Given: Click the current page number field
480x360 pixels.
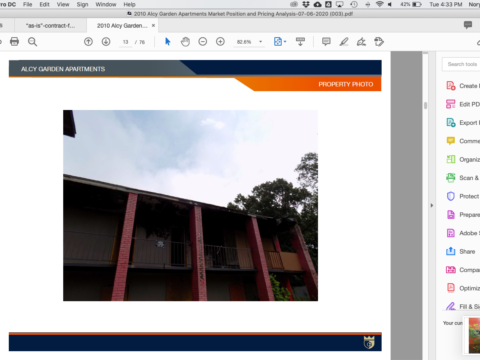Looking at the screenshot, I should point(125,42).
